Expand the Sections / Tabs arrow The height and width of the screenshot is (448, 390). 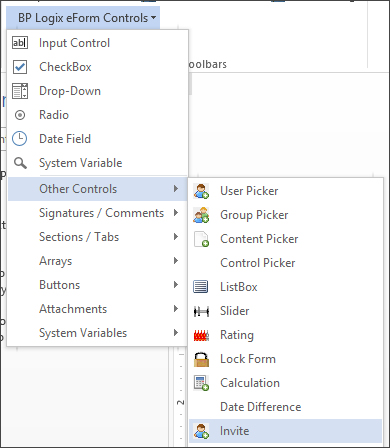point(176,237)
